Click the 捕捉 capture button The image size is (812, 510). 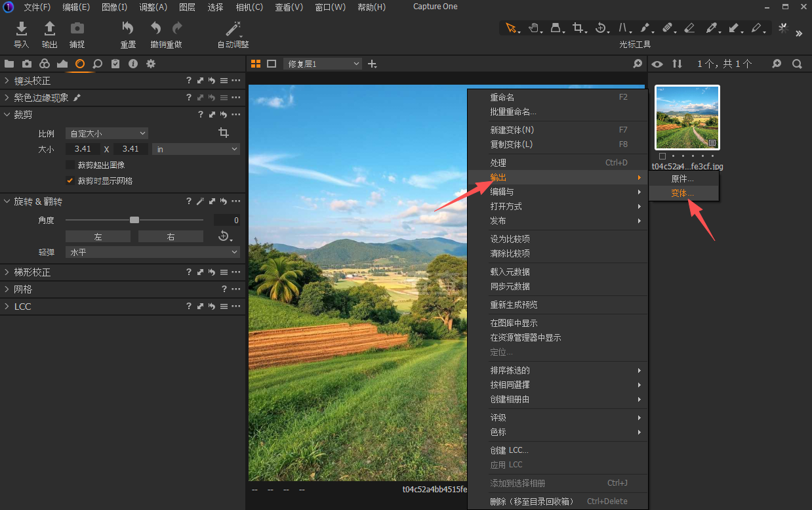(77, 35)
